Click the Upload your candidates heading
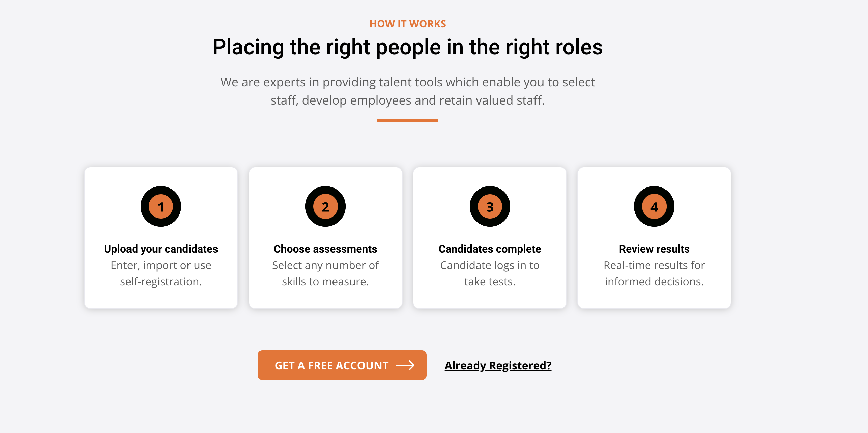The height and width of the screenshot is (433, 868). pyautogui.click(x=161, y=249)
